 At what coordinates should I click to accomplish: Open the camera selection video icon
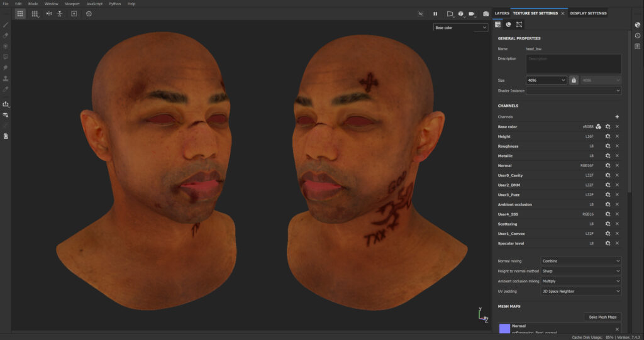pyautogui.click(x=472, y=14)
